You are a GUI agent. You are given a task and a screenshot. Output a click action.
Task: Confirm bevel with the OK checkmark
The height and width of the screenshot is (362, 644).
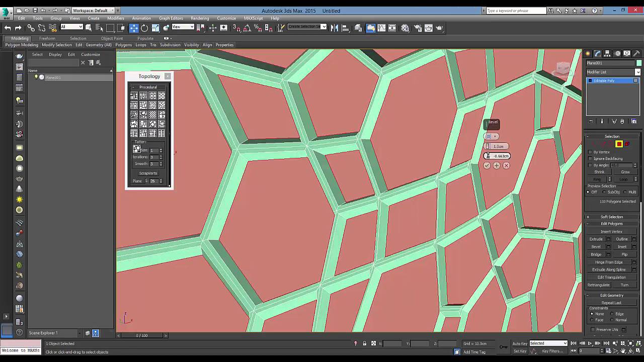point(487,165)
